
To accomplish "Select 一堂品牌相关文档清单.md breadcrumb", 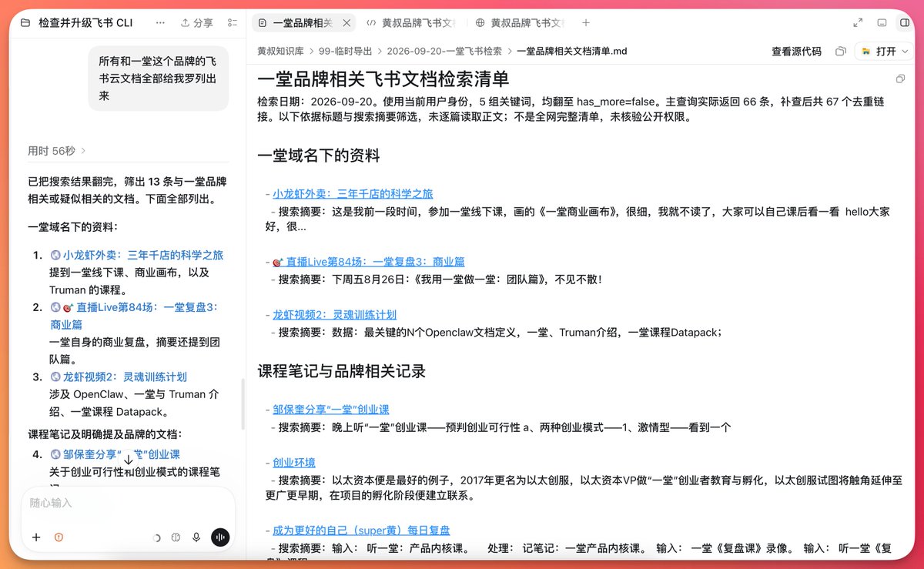I will [571, 51].
